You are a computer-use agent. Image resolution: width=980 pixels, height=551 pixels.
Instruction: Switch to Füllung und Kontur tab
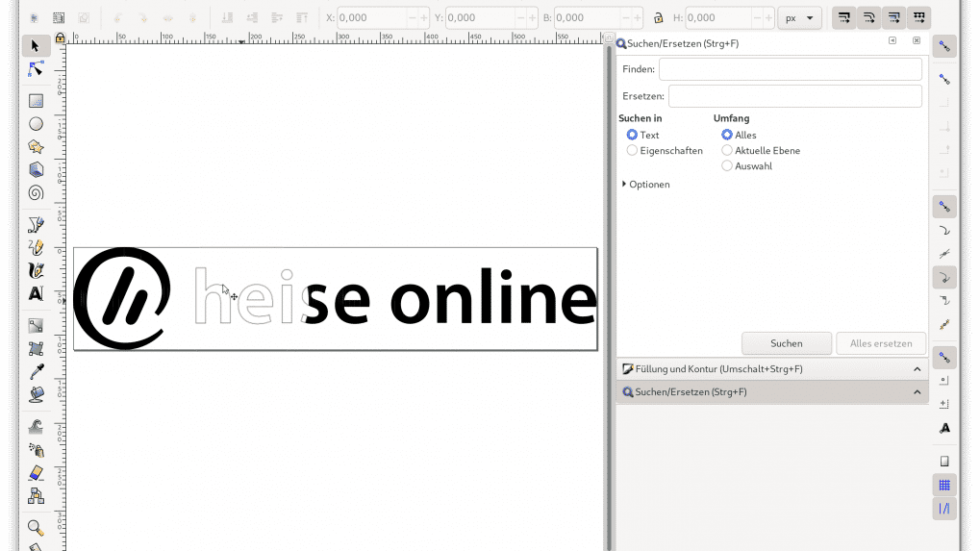pos(772,369)
